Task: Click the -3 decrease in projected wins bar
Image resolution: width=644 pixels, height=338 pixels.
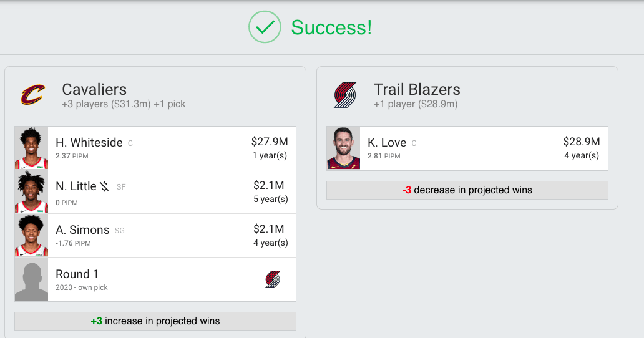Action: (x=467, y=190)
